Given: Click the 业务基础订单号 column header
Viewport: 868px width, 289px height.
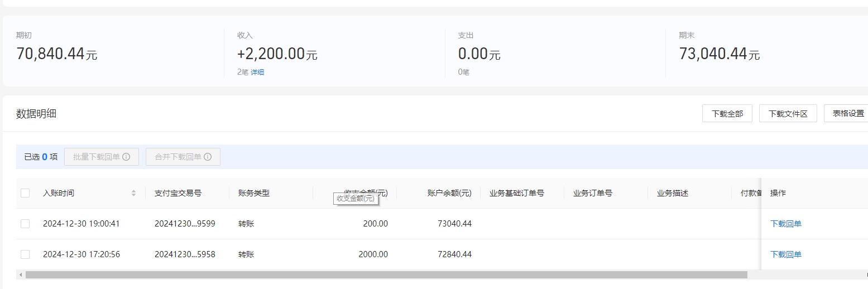Looking at the screenshot, I should [x=517, y=193].
